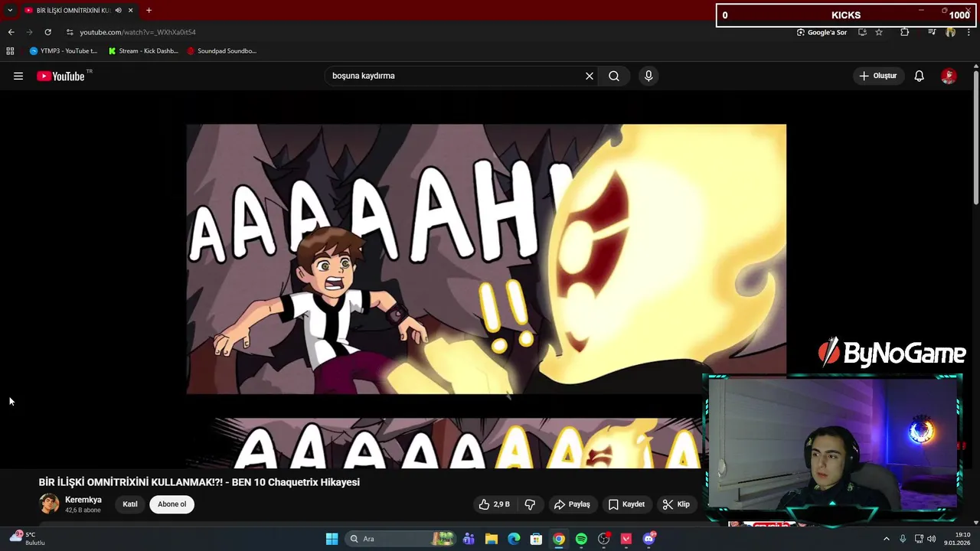Go back in browser history
Viewport: 980px width, 551px height.
click(11, 32)
